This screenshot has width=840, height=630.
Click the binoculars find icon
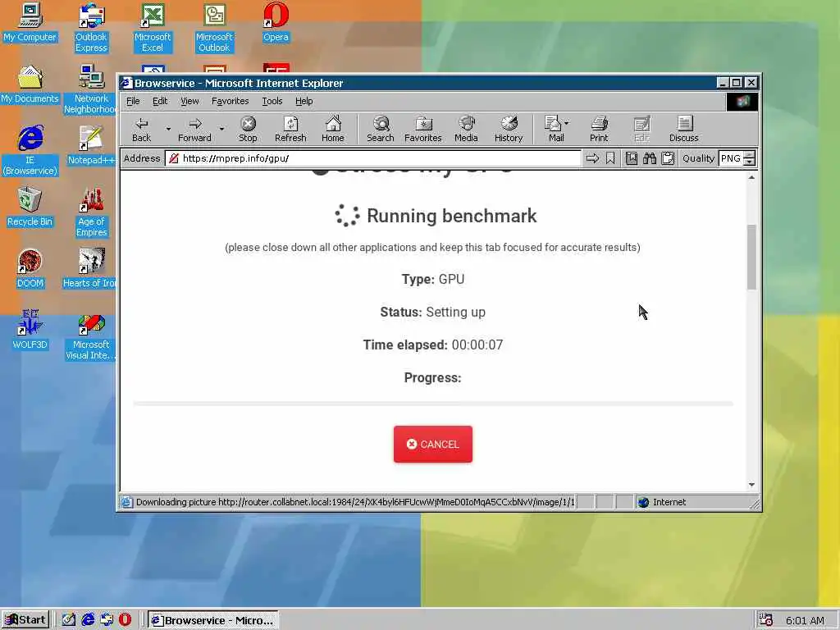click(650, 158)
